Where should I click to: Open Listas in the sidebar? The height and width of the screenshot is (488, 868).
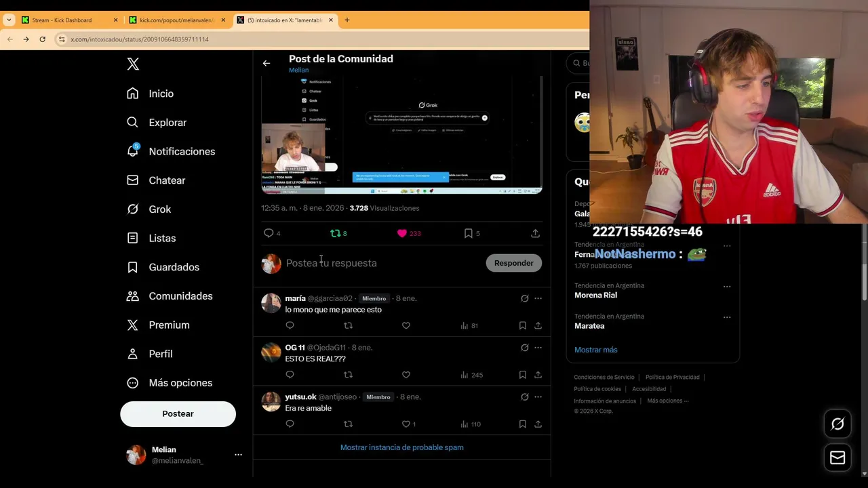(x=151, y=239)
